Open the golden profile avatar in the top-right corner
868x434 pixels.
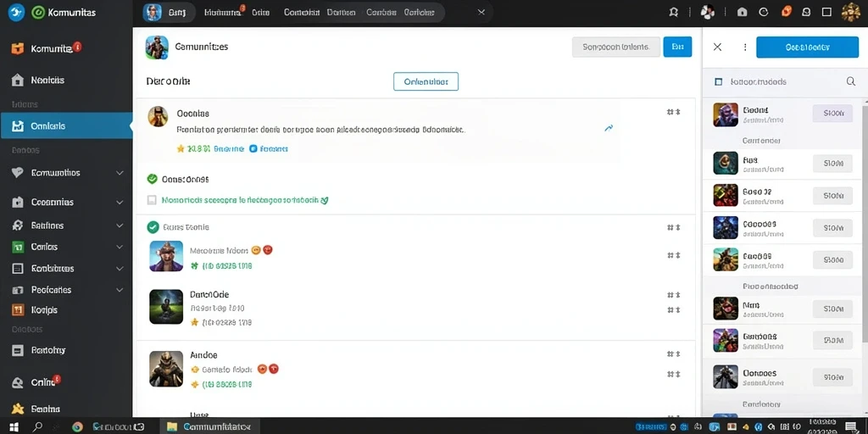851,12
